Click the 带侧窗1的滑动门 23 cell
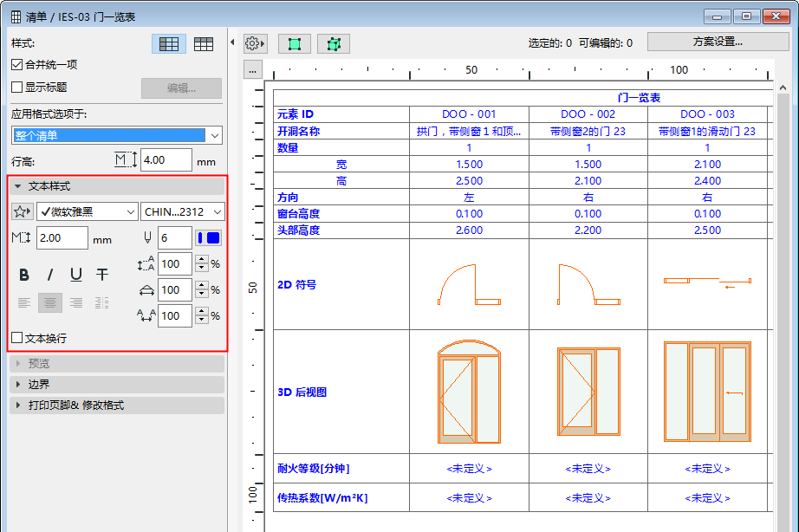 point(707,131)
